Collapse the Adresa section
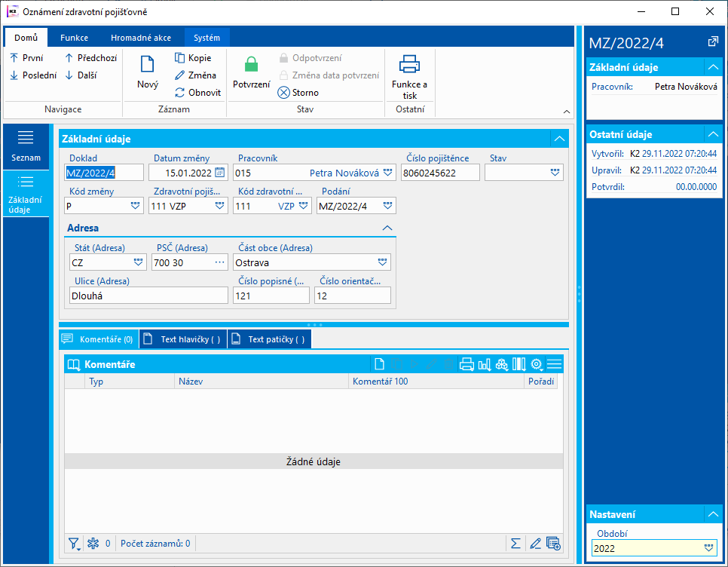Image resolution: width=728 pixels, height=567 pixels. coord(387,228)
